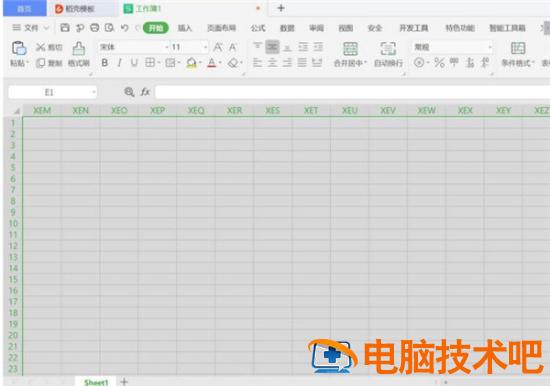Image resolution: width=550 pixels, height=386 pixels.
Task: Toggle top vertical alignment
Action: [257, 46]
